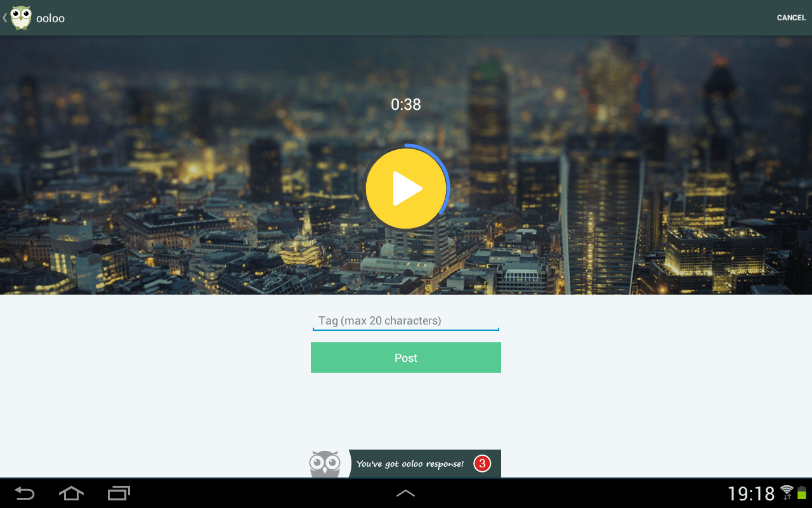Focus the Tag (max 20 characters) field
The width and height of the screenshot is (812, 508).
[406, 321]
